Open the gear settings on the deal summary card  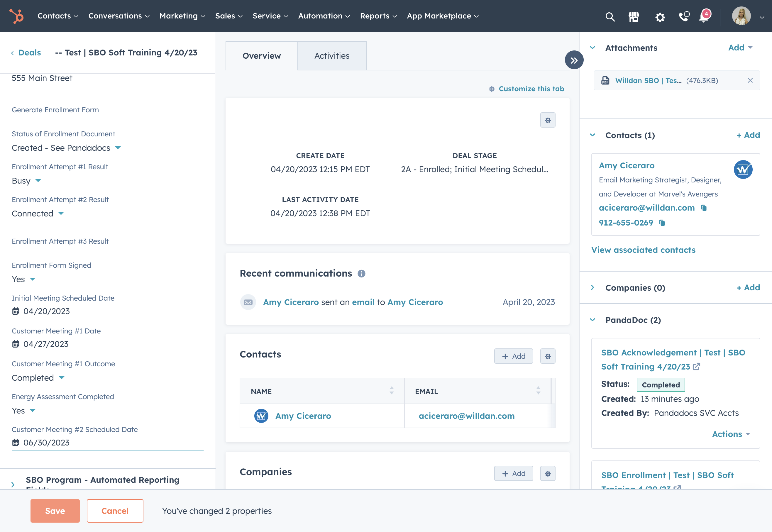548,120
